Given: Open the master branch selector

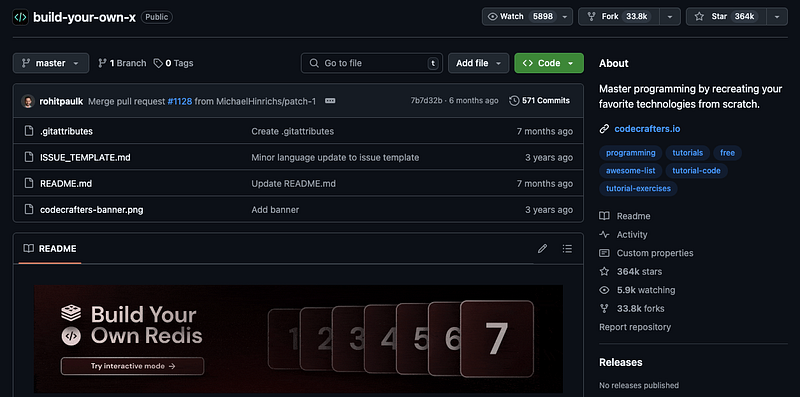Looking at the screenshot, I should [51, 63].
